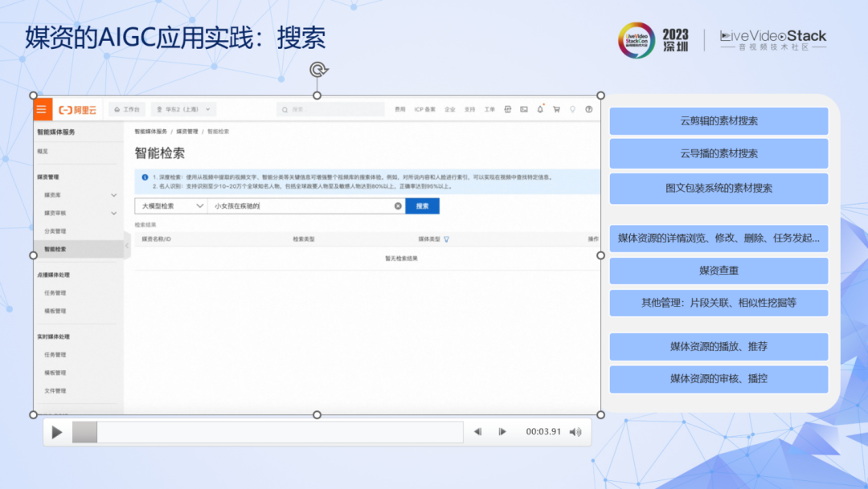Select the 云剪辑的素材搜索 box

(x=719, y=121)
